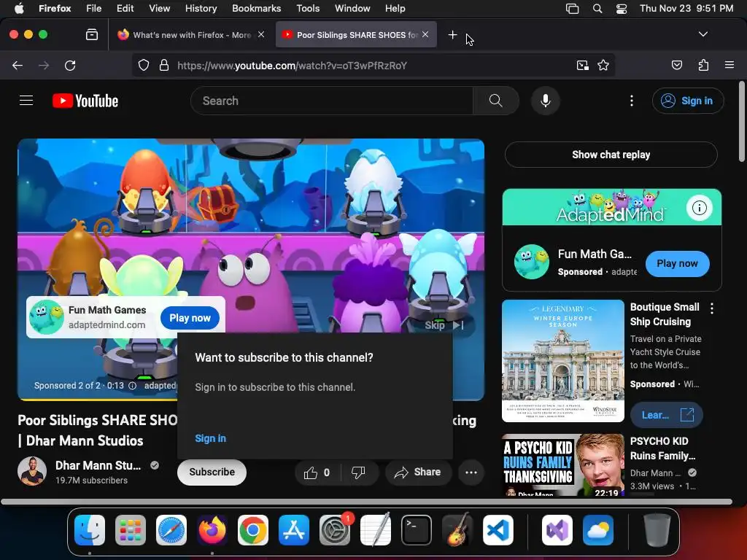
Task: Open Spotlight search in menu bar
Action: pyautogui.click(x=597, y=8)
